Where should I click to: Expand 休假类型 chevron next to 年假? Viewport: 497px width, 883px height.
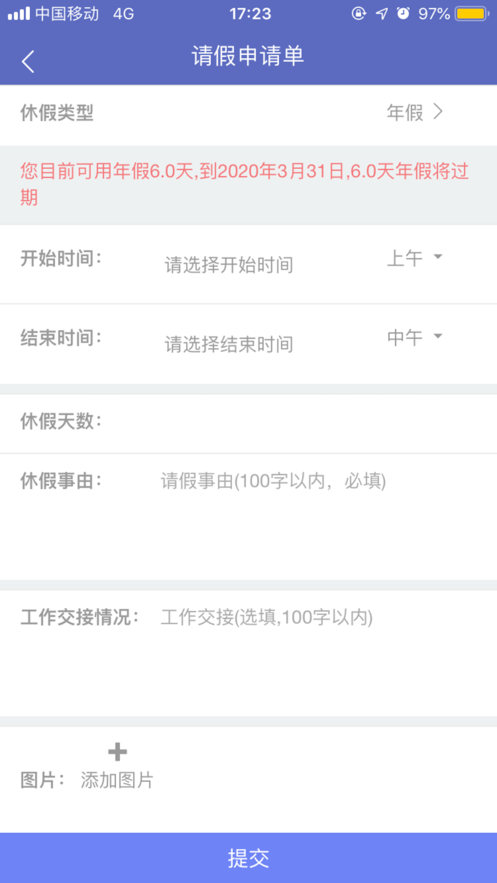pos(438,112)
